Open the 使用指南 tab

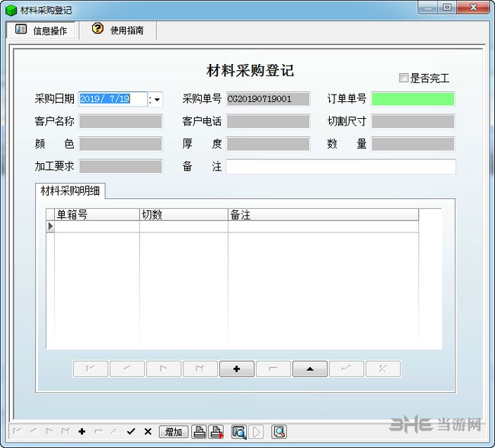pyautogui.click(x=118, y=30)
